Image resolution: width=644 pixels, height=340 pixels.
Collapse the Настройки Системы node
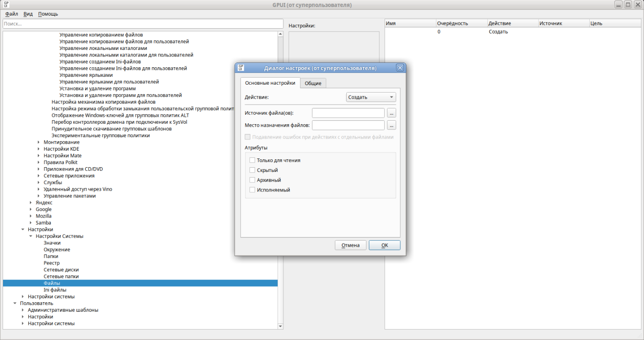31,236
